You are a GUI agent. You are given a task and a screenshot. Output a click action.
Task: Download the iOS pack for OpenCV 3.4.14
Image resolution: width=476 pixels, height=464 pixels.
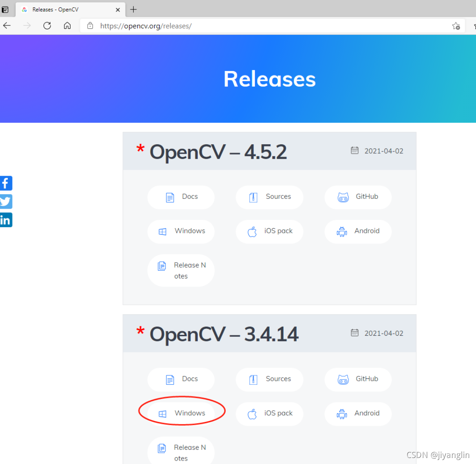pos(270,414)
